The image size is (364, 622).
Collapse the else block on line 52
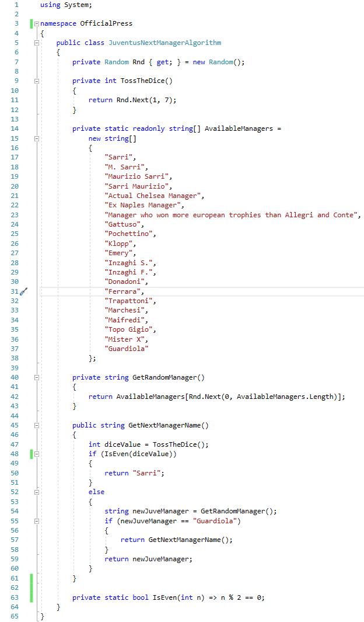click(x=36, y=492)
